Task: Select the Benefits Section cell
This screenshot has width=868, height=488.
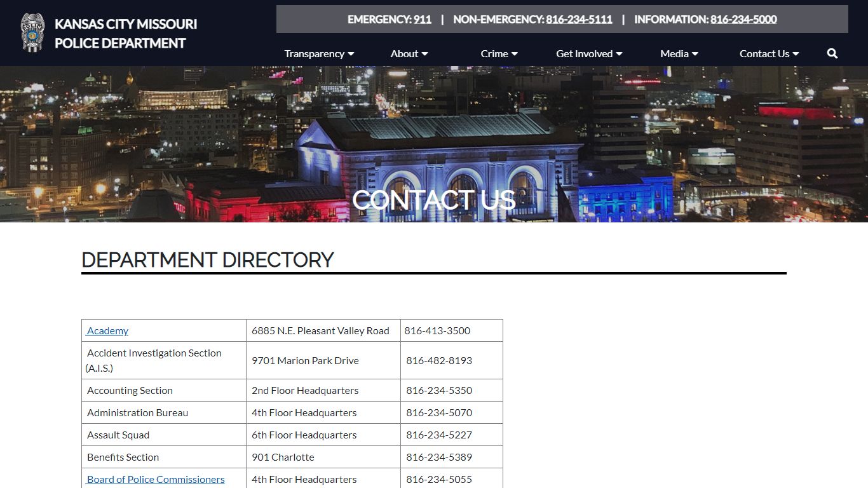Action: point(164,457)
